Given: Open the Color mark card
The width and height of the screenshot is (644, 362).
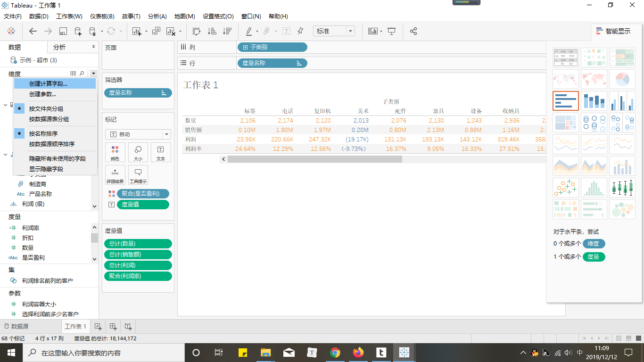Looking at the screenshot, I should tap(115, 152).
